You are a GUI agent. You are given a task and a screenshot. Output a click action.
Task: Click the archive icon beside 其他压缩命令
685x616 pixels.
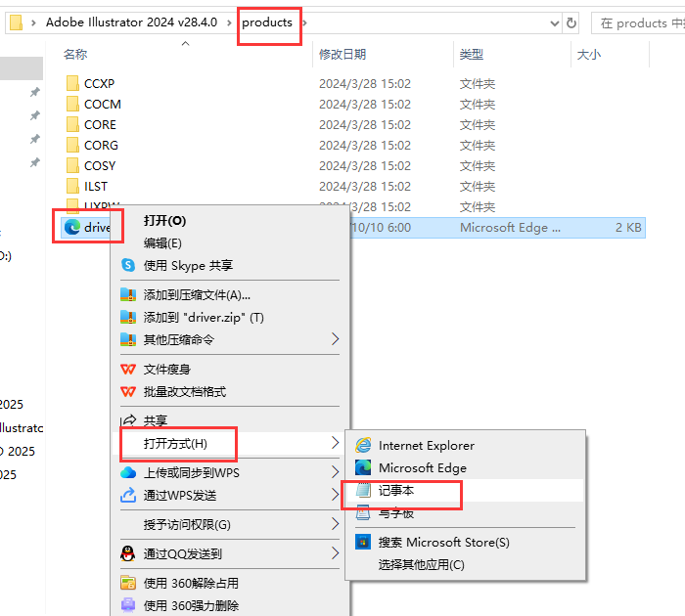[x=128, y=339]
